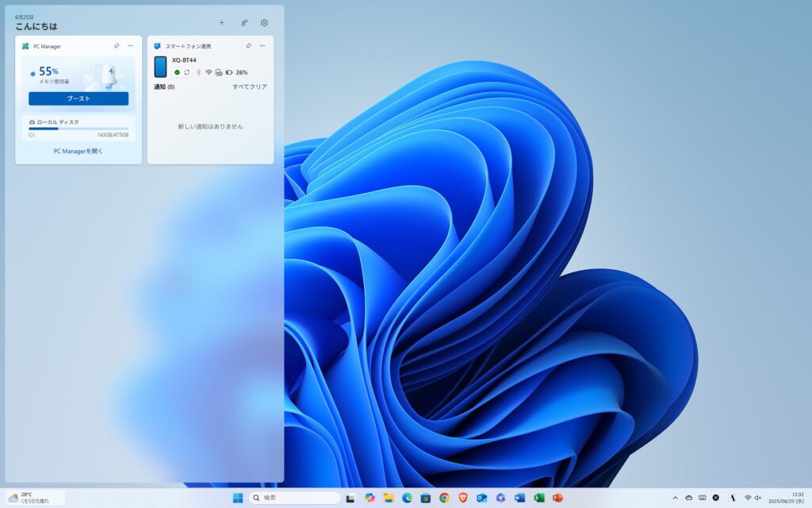Open File Explorer from the taskbar

tap(389, 498)
